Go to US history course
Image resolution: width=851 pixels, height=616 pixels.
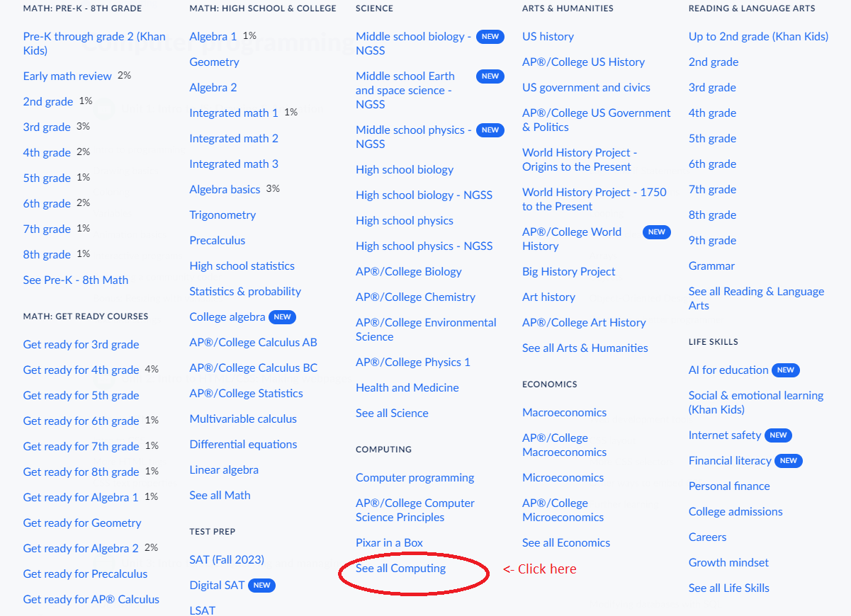tap(548, 37)
